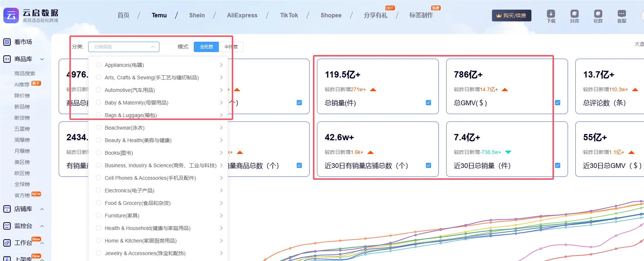This screenshot has width=644, height=261.
Task: Expand Cell Phones & Accessories submenu arrow
Action: pyautogui.click(x=221, y=178)
